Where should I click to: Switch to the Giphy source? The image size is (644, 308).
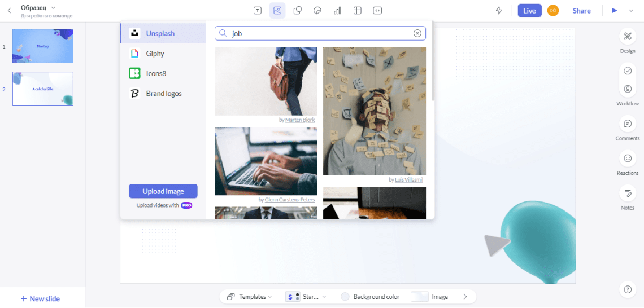[163, 54]
